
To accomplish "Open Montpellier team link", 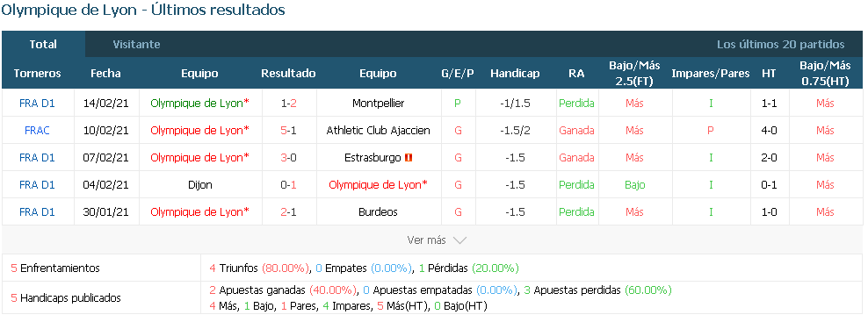I will 378,103.
